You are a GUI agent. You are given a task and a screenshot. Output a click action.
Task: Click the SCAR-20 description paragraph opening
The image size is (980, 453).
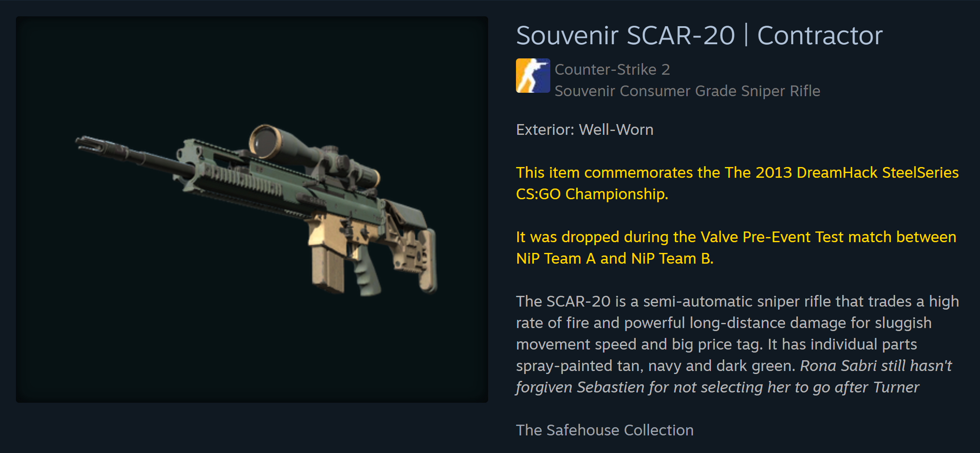coord(737,301)
